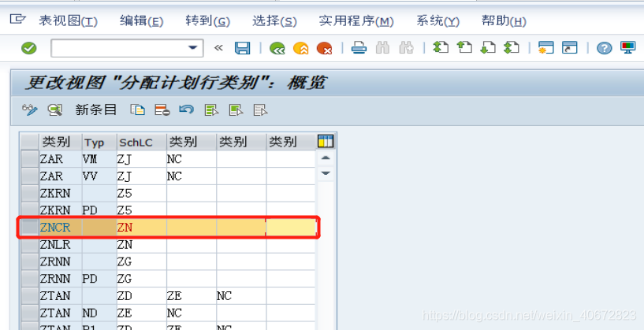Go to the previous page icon
Image resolution: width=644 pixels, height=330 pixels.
[464, 48]
